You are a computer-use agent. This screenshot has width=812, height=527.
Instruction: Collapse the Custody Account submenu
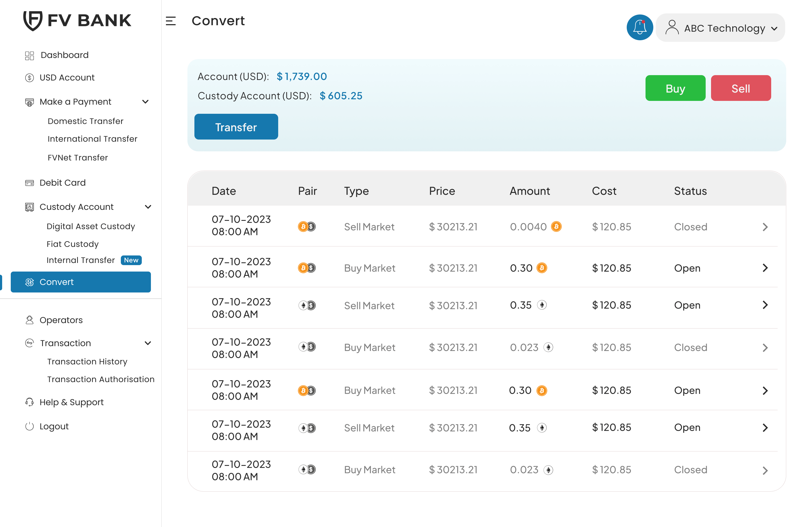point(148,207)
